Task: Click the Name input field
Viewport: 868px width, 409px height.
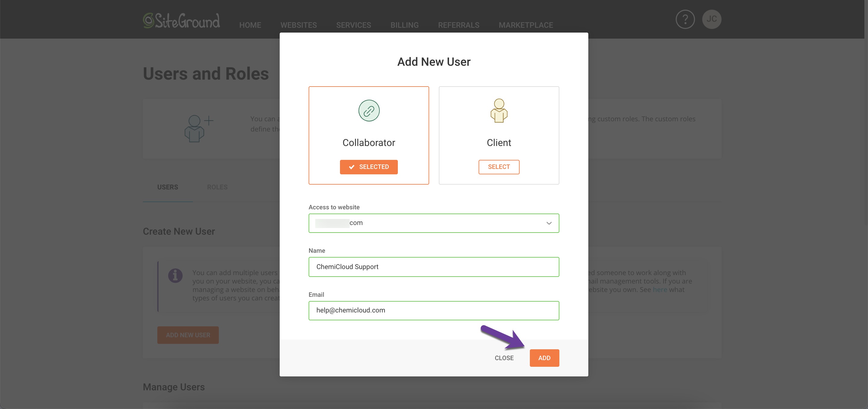Action: [433, 267]
